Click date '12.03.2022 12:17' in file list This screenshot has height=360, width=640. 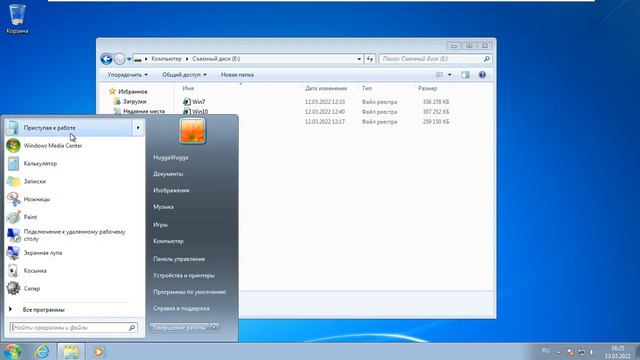(325, 122)
